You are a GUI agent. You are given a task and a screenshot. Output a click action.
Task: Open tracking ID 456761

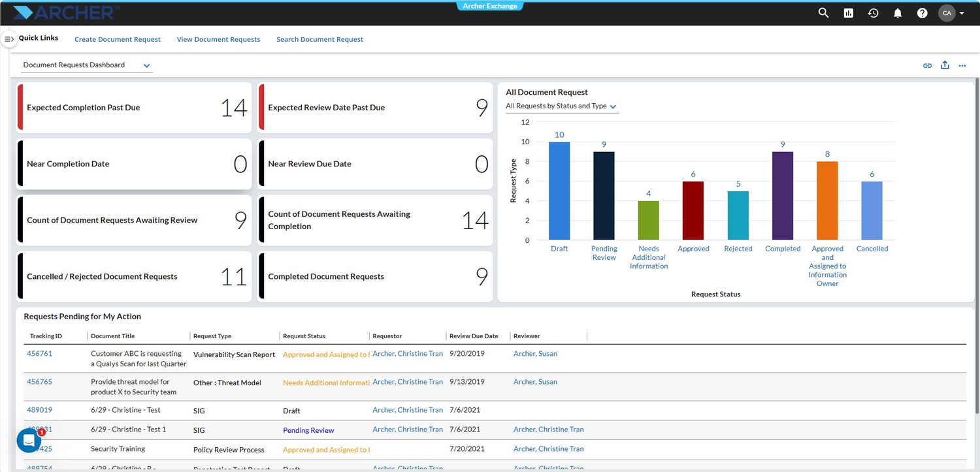[39, 354]
